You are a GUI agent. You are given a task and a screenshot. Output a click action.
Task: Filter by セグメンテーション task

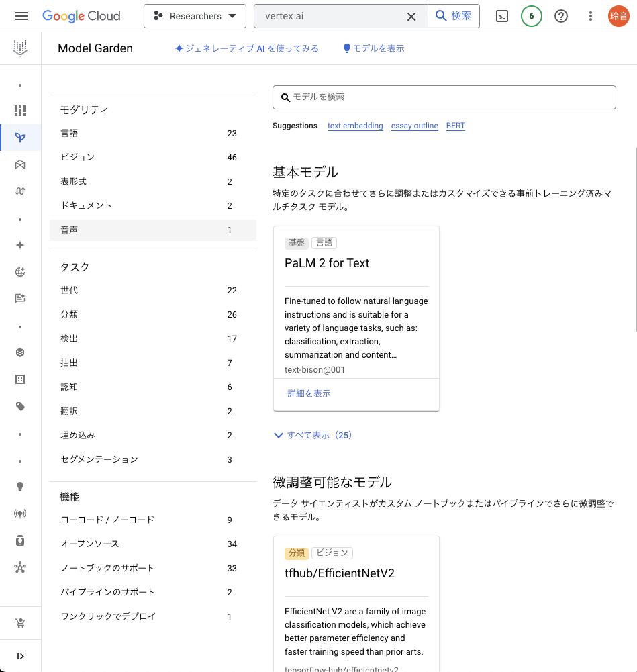pyautogui.click(x=153, y=459)
